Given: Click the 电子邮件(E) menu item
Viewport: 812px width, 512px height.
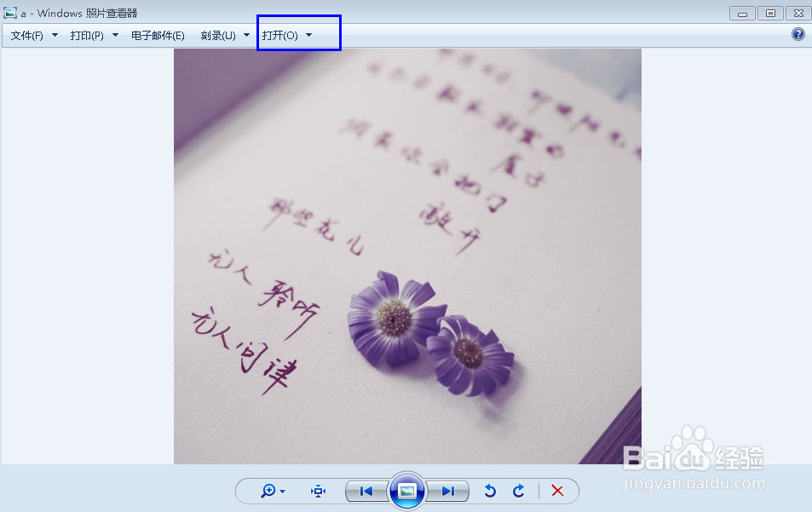Looking at the screenshot, I should [x=158, y=35].
